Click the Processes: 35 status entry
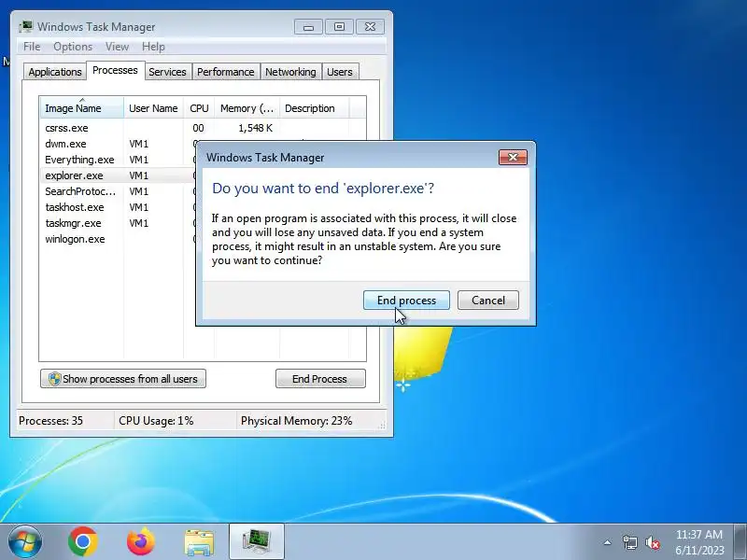747x560 pixels. click(x=51, y=421)
